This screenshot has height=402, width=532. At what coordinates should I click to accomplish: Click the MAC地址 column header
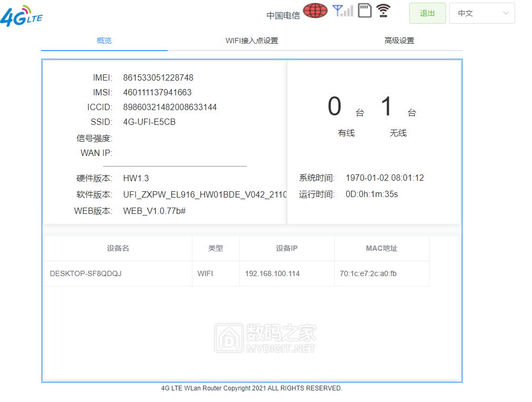pos(382,248)
